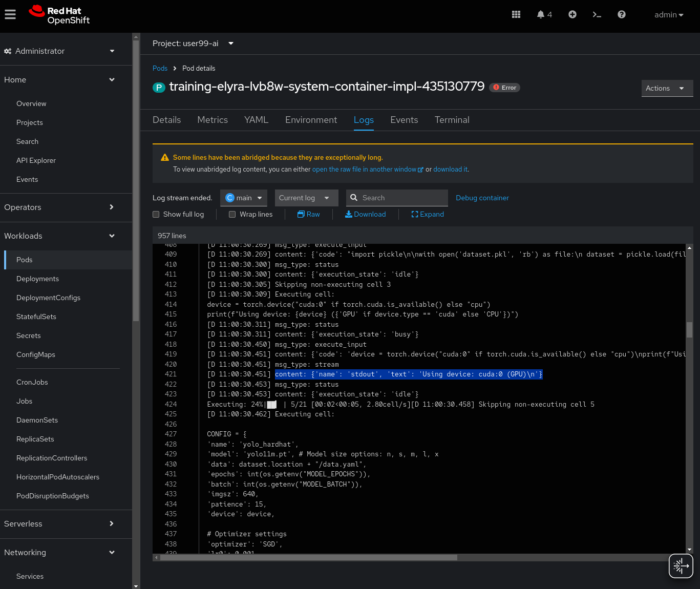This screenshot has width=700, height=589.
Task: Open the application launcher grid icon
Action: 516,15
